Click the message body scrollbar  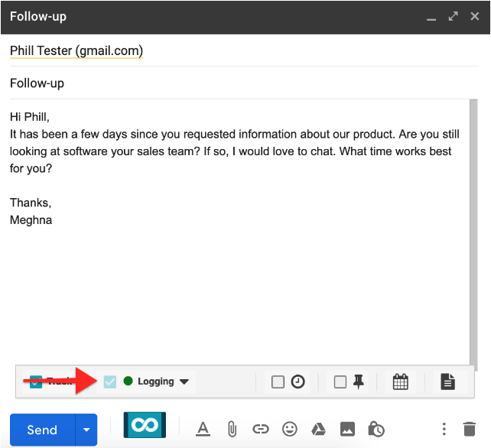pos(473,235)
